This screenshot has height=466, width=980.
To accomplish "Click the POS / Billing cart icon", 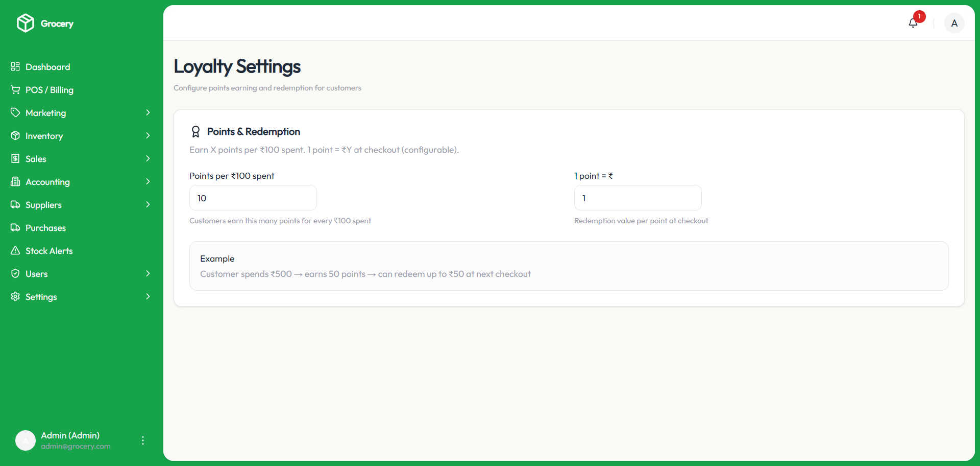I will (x=15, y=89).
